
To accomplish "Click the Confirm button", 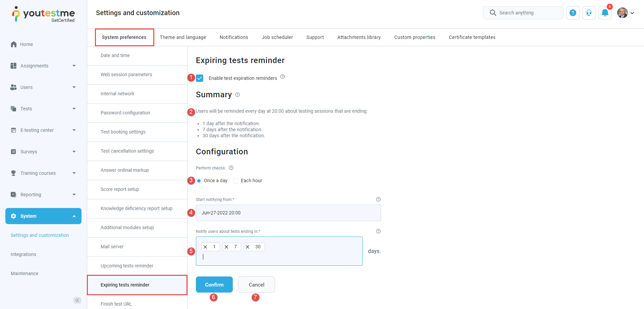I will (214, 285).
